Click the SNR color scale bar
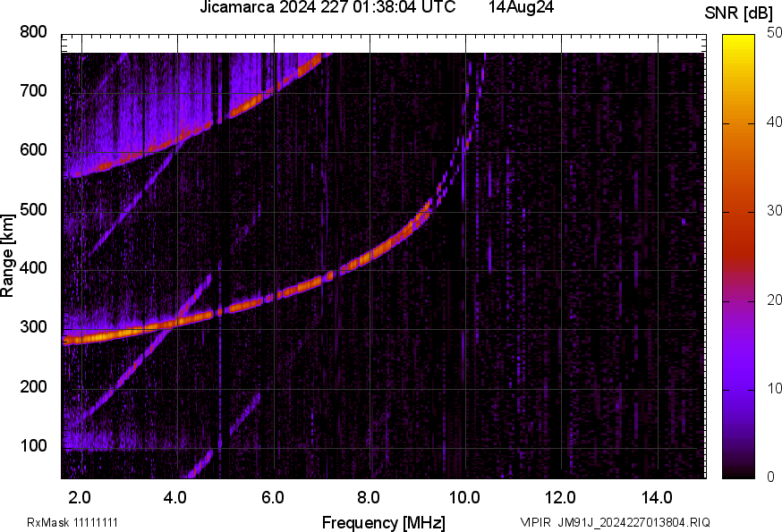Screen dimensions: 782x532 (x=739, y=257)
